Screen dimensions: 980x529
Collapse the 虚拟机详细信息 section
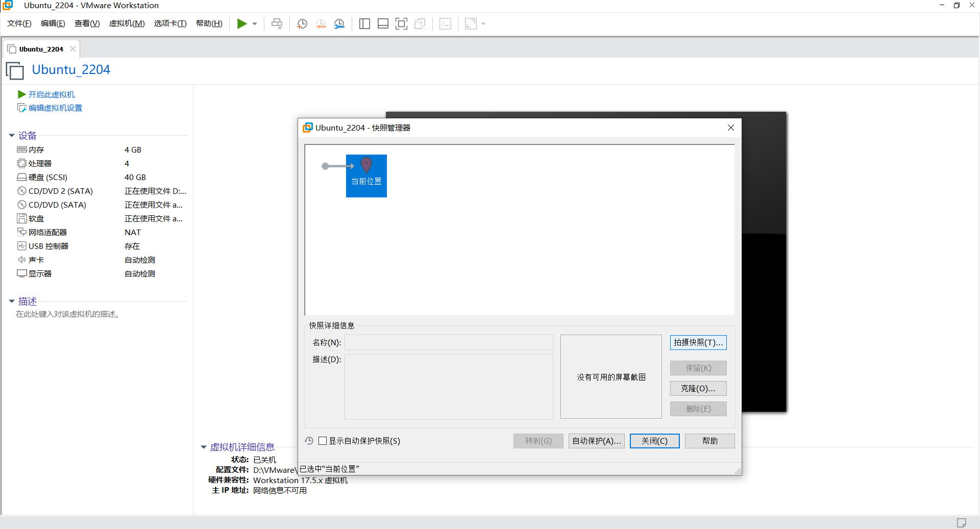tap(204, 447)
